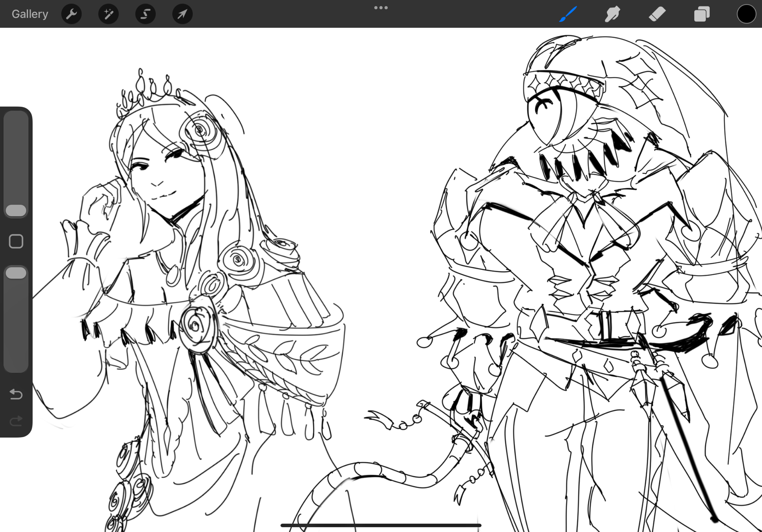The image size is (762, 532).
Task: Open the Adjustments magic wand menu
Action: [108, 14]
